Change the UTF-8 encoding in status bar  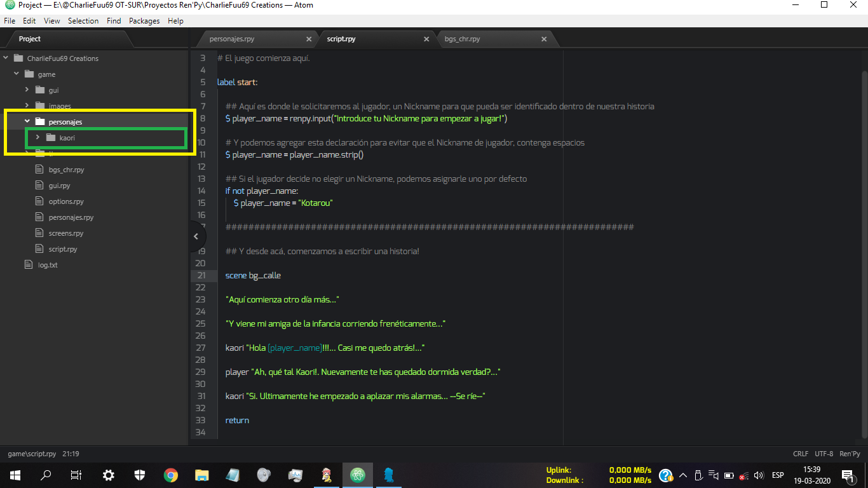(x=824, y=454)
